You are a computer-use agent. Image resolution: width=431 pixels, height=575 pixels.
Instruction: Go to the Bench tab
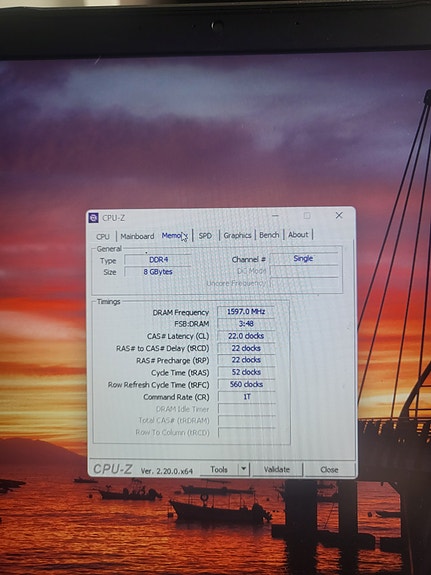tap(269, 235)
